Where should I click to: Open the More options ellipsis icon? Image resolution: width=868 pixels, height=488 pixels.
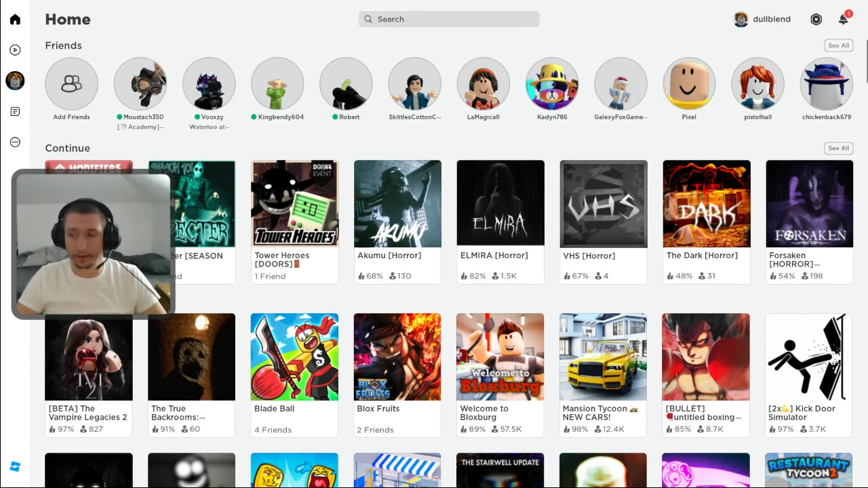tap(15, 142)
